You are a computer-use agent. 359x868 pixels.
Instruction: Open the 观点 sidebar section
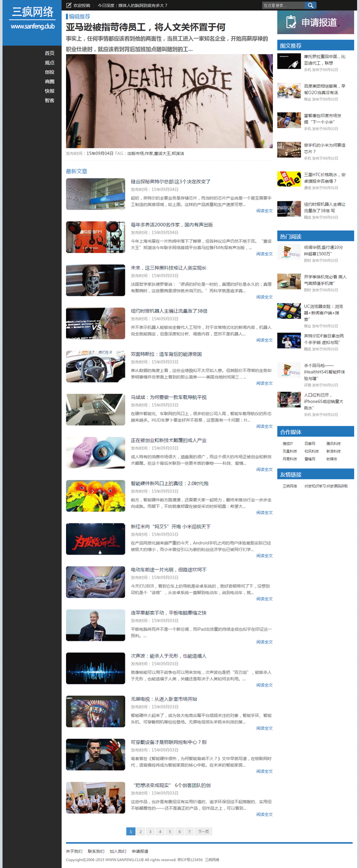pos(50,63)
